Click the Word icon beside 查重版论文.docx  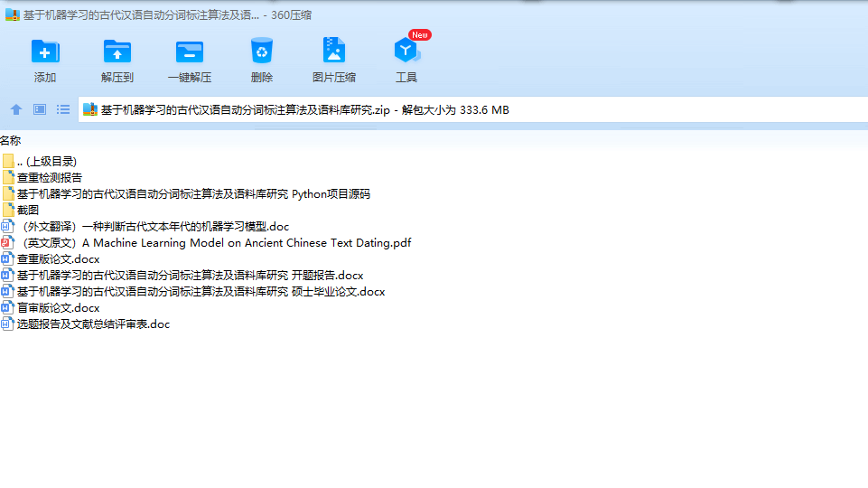tap(7, 258)
